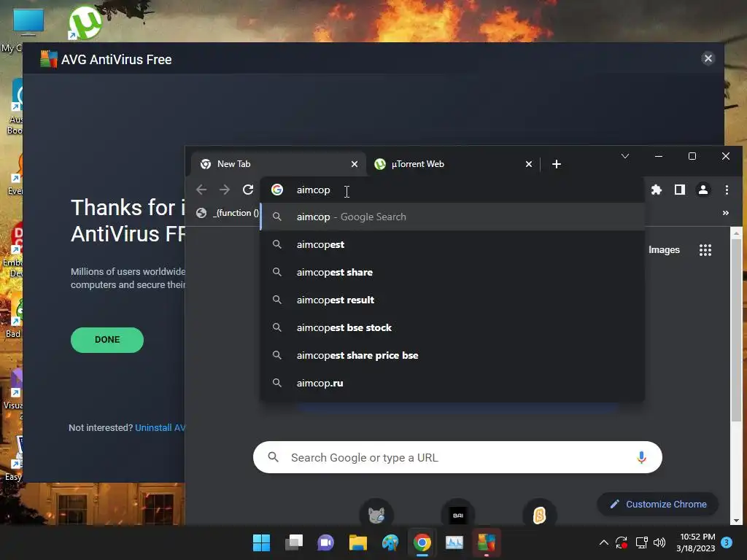Open File Explorer on taskbar
The height and width of the screenshot is (560, 747).
357,542
